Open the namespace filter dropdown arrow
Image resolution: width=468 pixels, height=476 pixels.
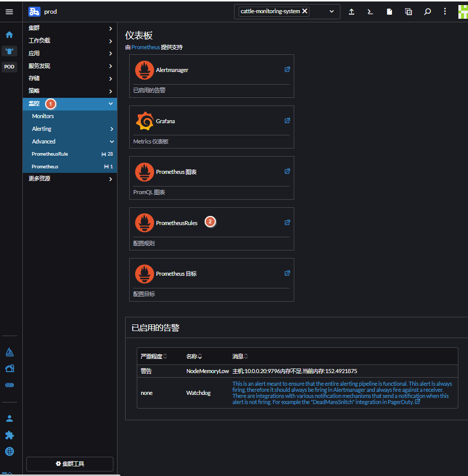[x=332, y=12]
